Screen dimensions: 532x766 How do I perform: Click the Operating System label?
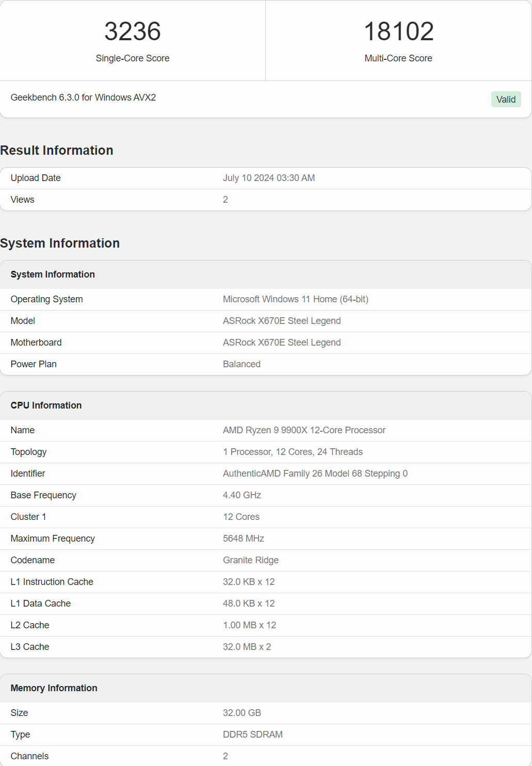pyautogui.click(x=47, y=299)
